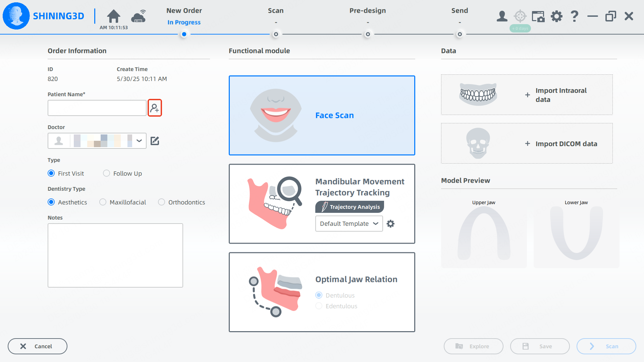The height and width of the screenshot is (362, 644).
Task: Open settings gear in top bar
Action: pyautogui.click(x=556, y=16)
